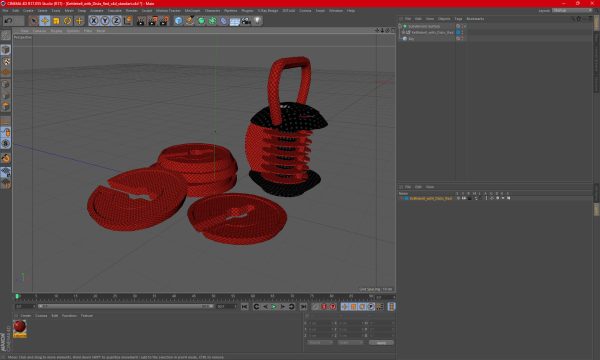Render the active view clapperboard icon
The height and width of the screenshot is (360, 600).
point(141,21)
